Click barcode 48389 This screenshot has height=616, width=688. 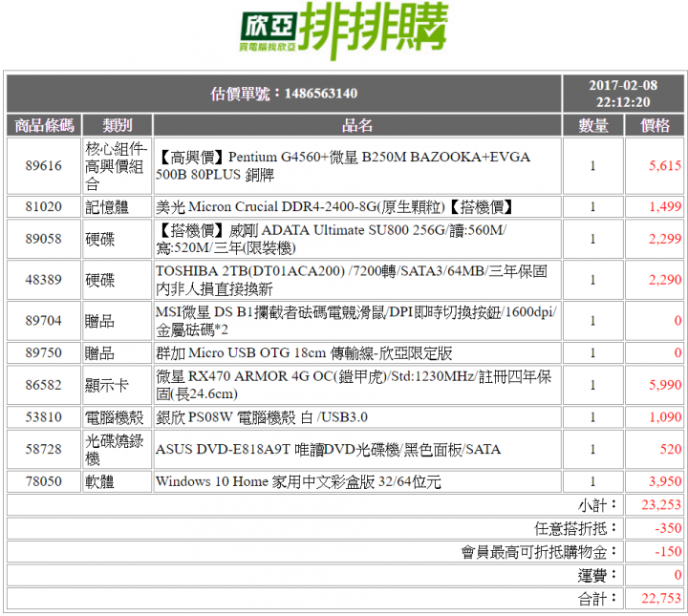[43, 280]
